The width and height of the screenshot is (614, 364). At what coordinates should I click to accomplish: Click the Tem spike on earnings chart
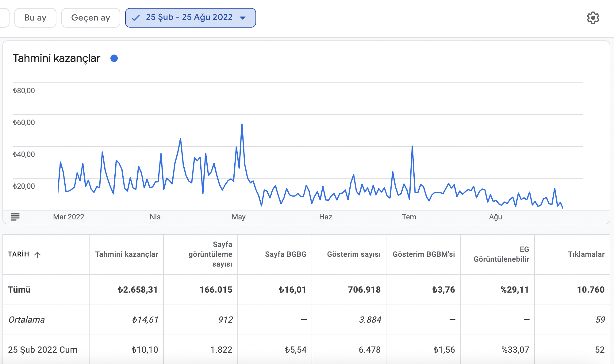click(412, 146)
